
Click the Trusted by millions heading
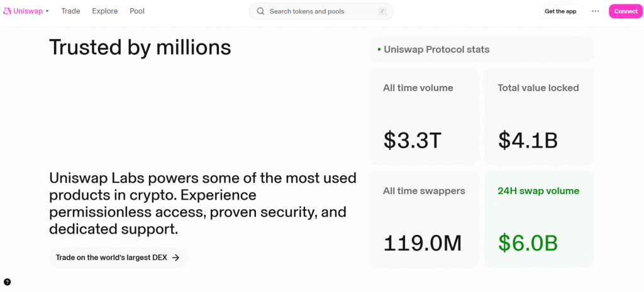[x=140, y=47]
